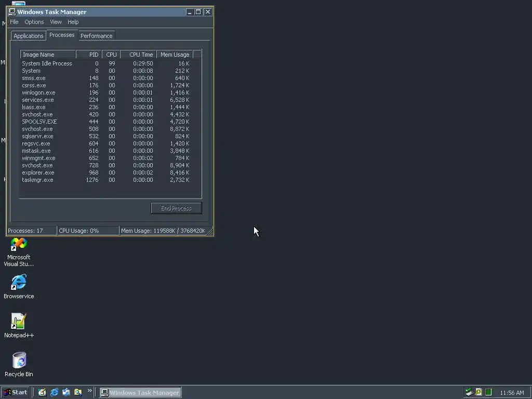Select the explorer.exe process
Image resolution: width=532 pixels, height=399 pixels.
[106, 172]
